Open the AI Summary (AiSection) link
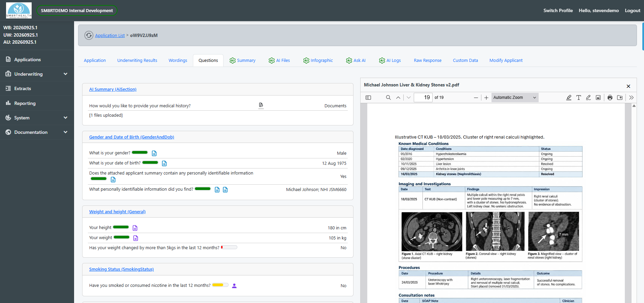Screen dimensions: 644x303 pyautogui.click(x=113, y=89)
